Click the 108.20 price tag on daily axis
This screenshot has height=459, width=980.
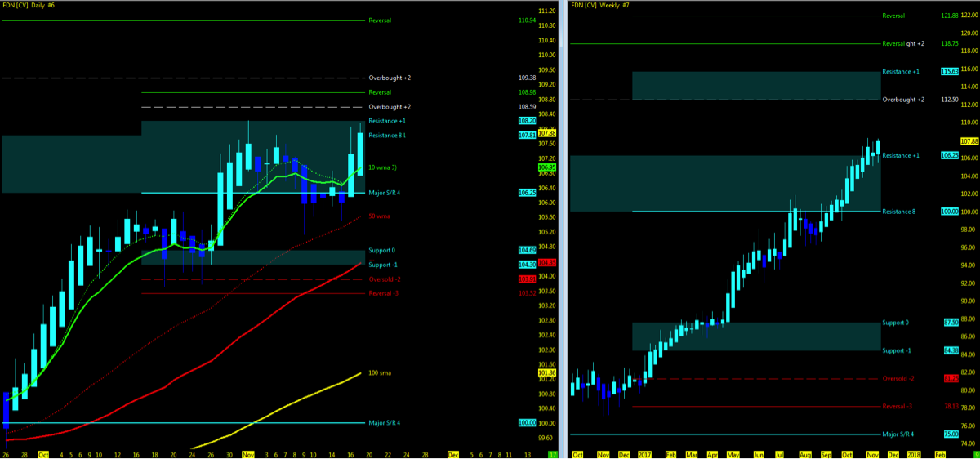pos(527,121)
